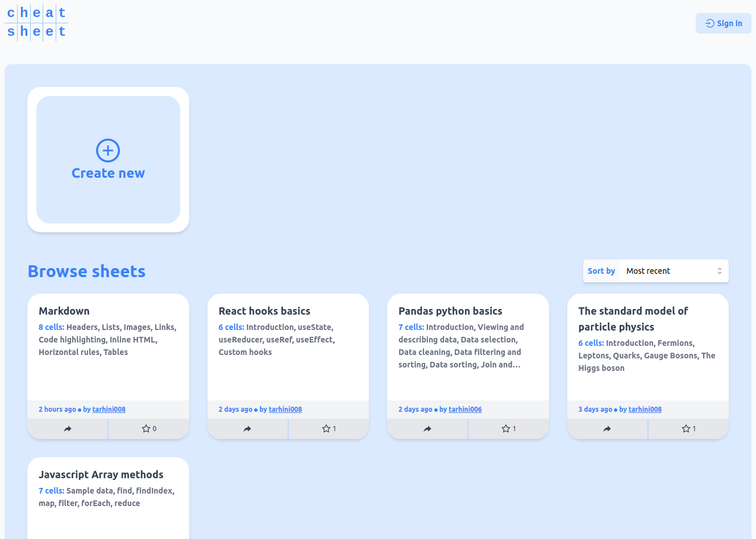Open The standard model of particle physics
756x539 pixels.
633,319
